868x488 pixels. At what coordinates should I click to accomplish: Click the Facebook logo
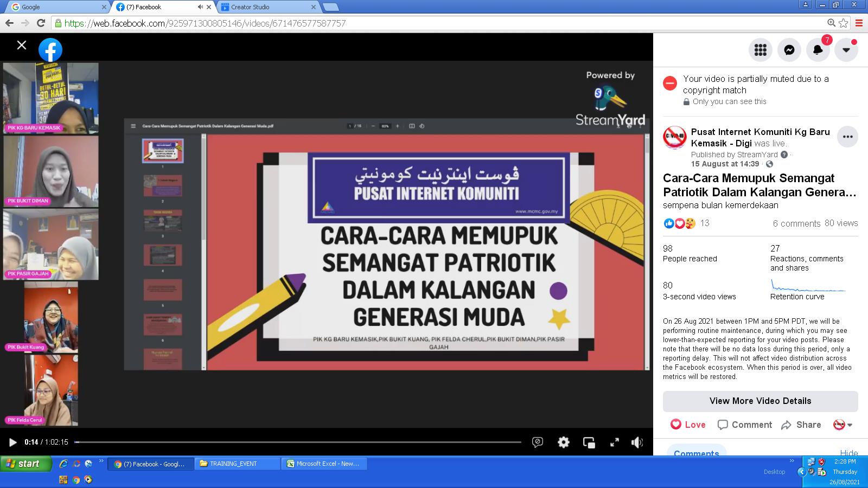coord(50,50)
